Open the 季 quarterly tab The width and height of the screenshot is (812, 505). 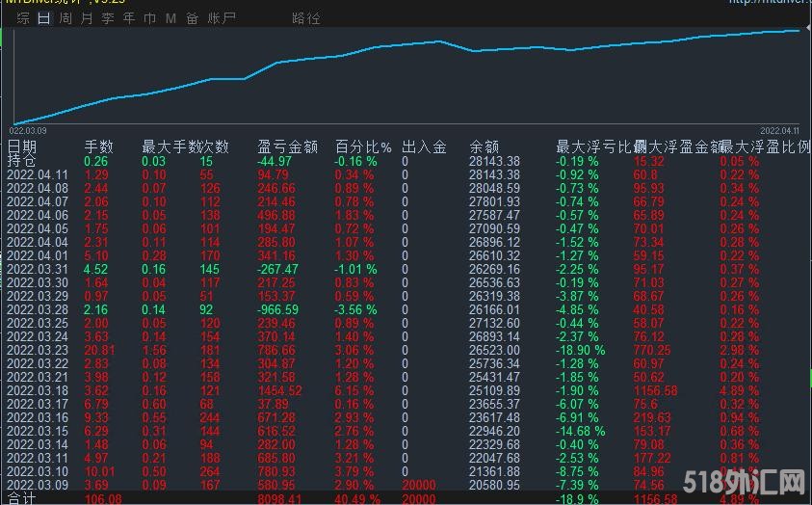108,18
